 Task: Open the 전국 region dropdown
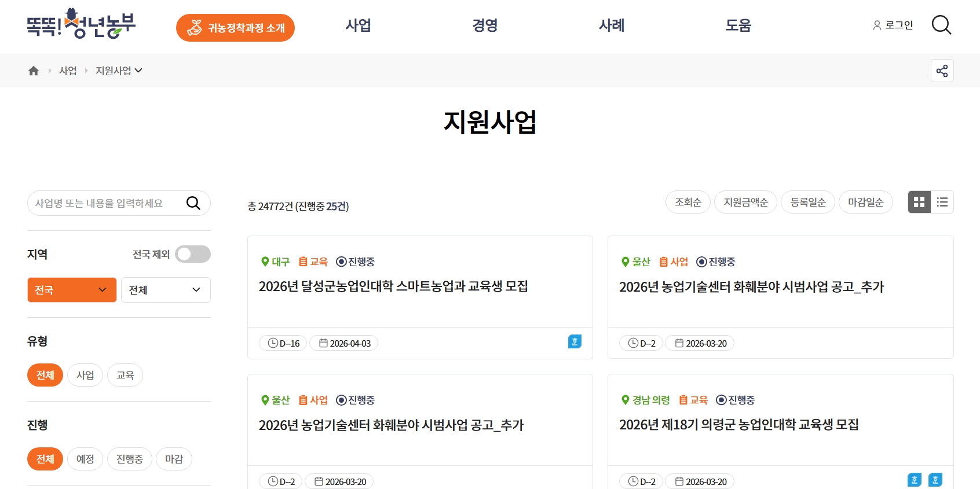pyautogui.click(x=72, y=290)
